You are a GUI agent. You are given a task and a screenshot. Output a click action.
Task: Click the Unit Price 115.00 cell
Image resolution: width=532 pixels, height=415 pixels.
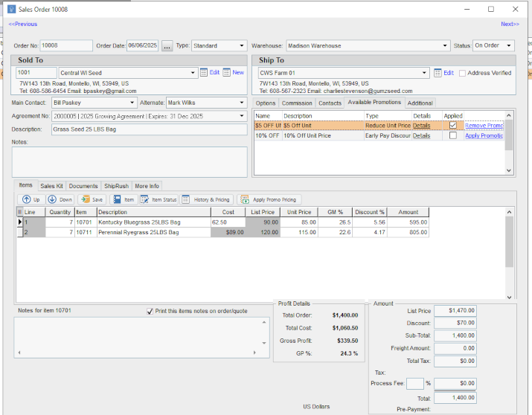click(x=299, y=232)
